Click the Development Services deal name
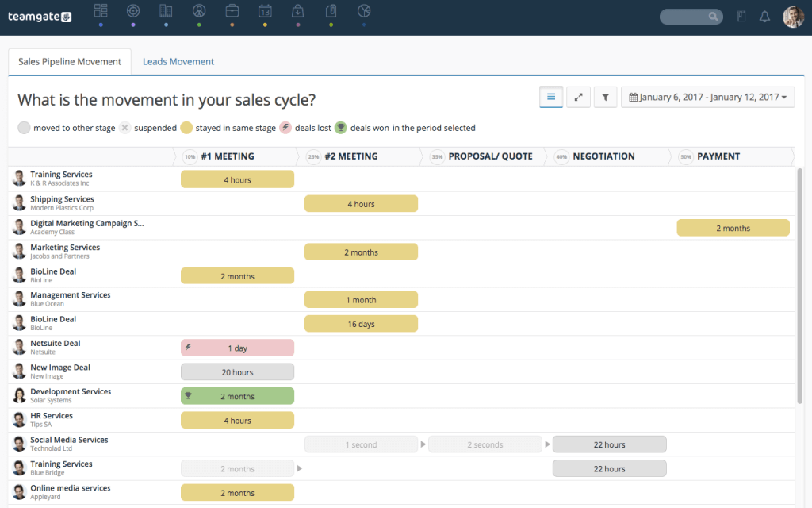Viewport: 812px width, 508px height. [69, 391]
